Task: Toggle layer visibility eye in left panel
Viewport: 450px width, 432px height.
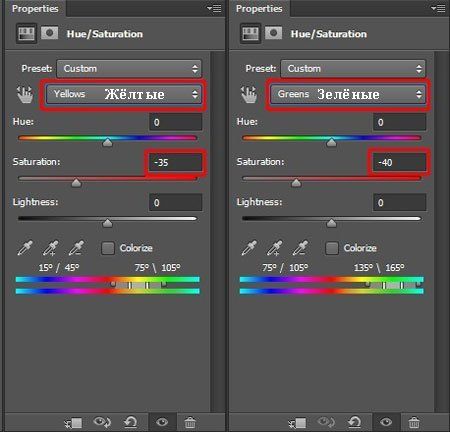Action: tap(162, 422)
